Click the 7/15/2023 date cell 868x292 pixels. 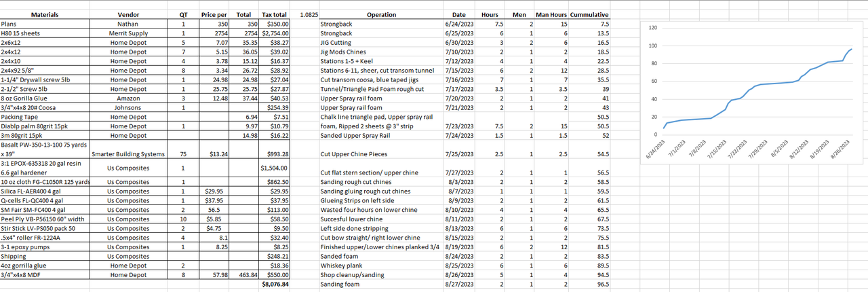459,70
